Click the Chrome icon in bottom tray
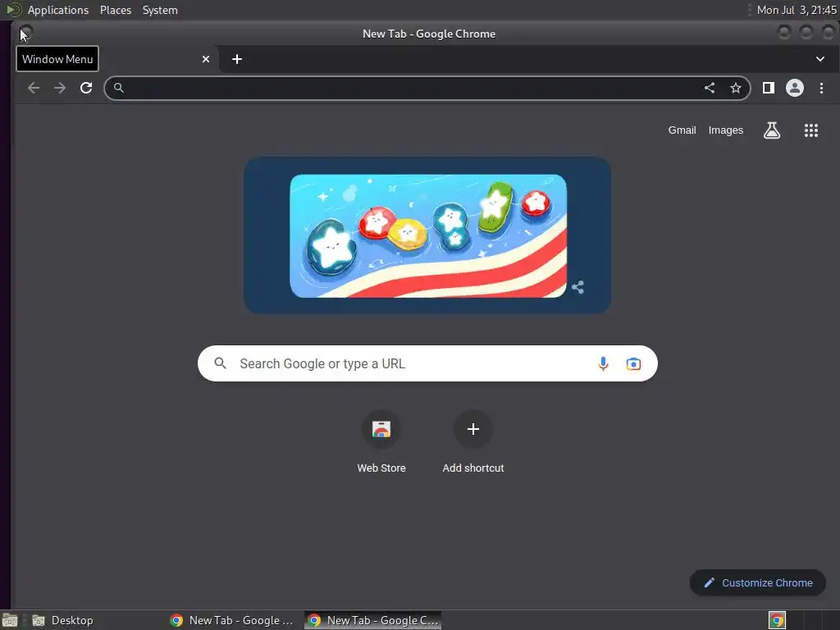 777,620
